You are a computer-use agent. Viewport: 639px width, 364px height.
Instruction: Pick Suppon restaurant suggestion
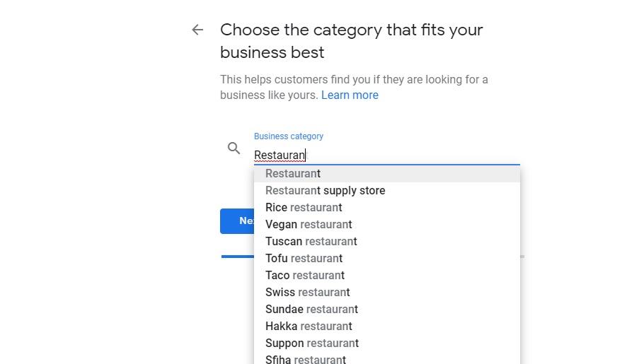tap(312, 344)
